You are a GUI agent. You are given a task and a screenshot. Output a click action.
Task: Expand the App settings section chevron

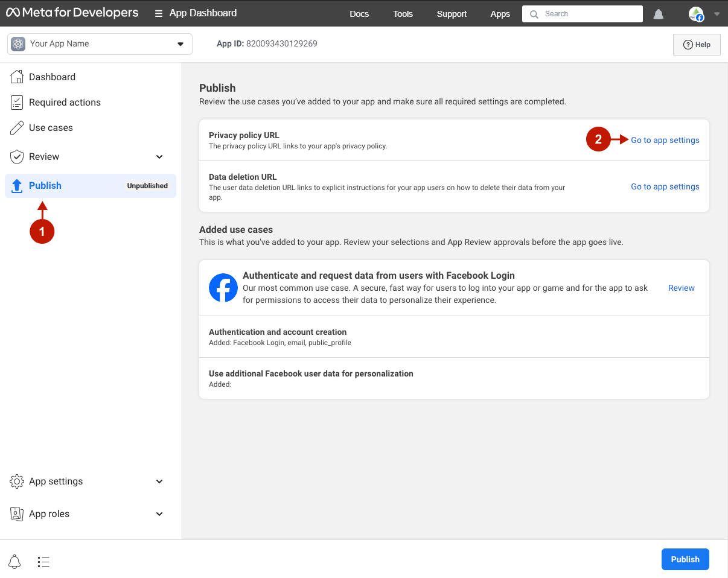(x=159, y=481)
